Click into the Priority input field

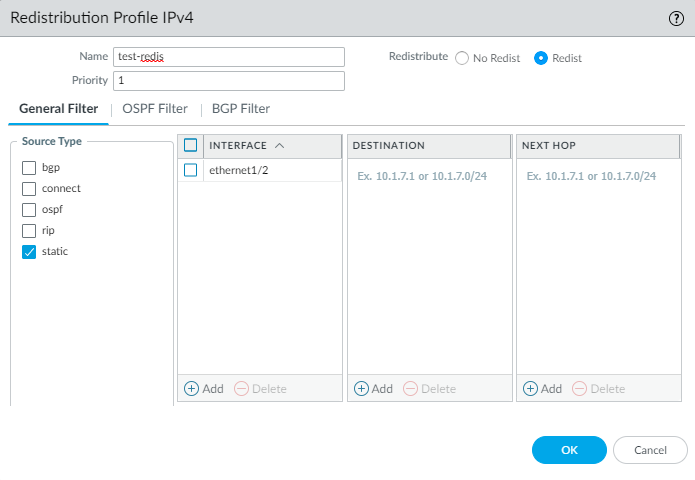[x=229, y=81]
